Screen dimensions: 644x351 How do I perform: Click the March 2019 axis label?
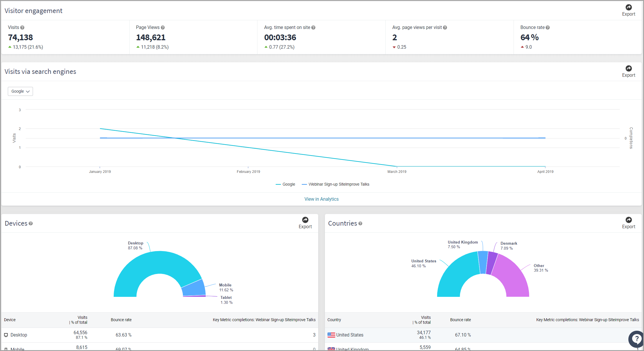[x=397, y=172]
